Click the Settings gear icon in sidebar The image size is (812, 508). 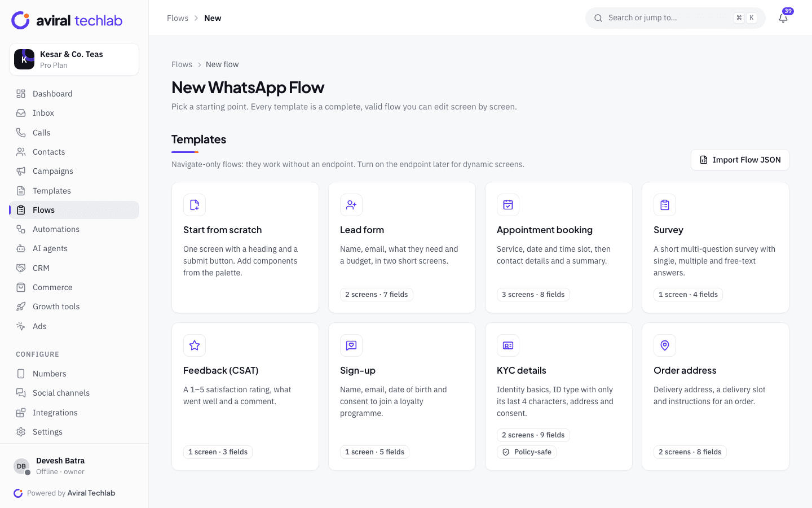click(x=21, y=432)
